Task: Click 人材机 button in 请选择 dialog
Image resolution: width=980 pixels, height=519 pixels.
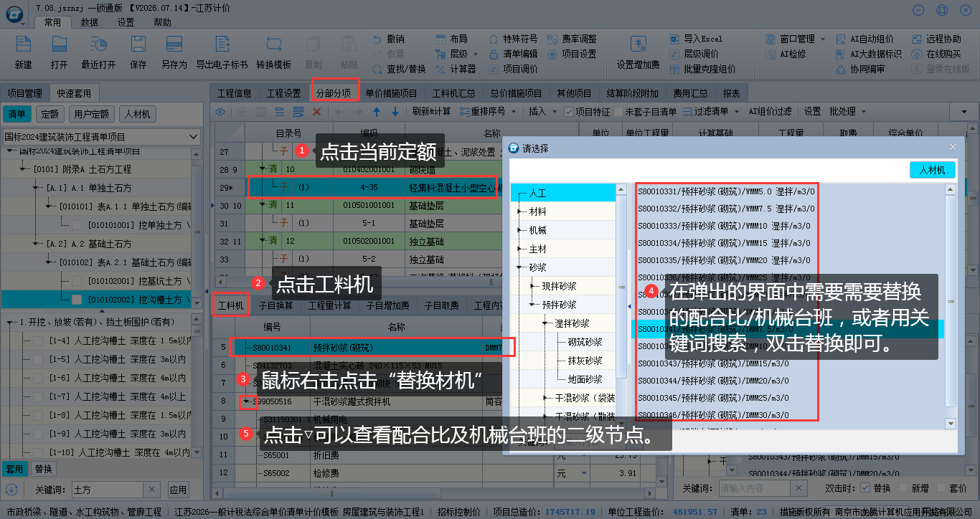Action: tap(933, 170)
